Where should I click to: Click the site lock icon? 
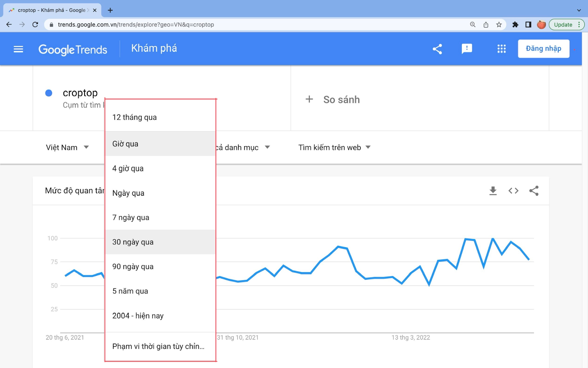point(51,25)
